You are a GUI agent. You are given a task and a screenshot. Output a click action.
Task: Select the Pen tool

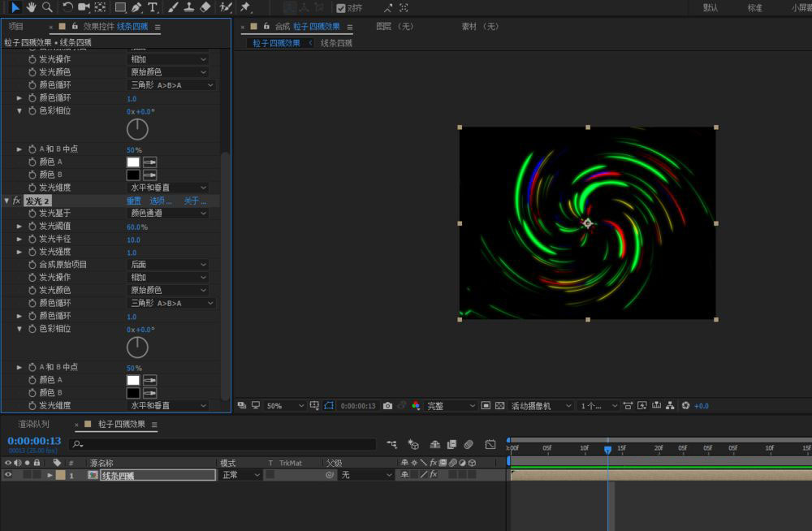(136, 7)
